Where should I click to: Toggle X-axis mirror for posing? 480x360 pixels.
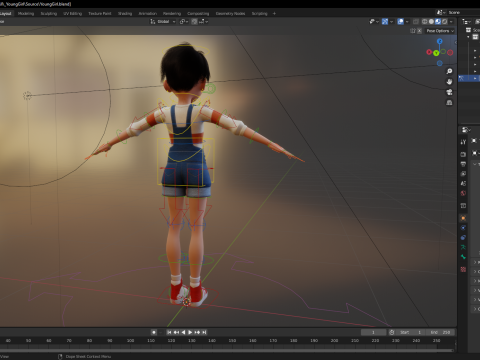(419, 31)
